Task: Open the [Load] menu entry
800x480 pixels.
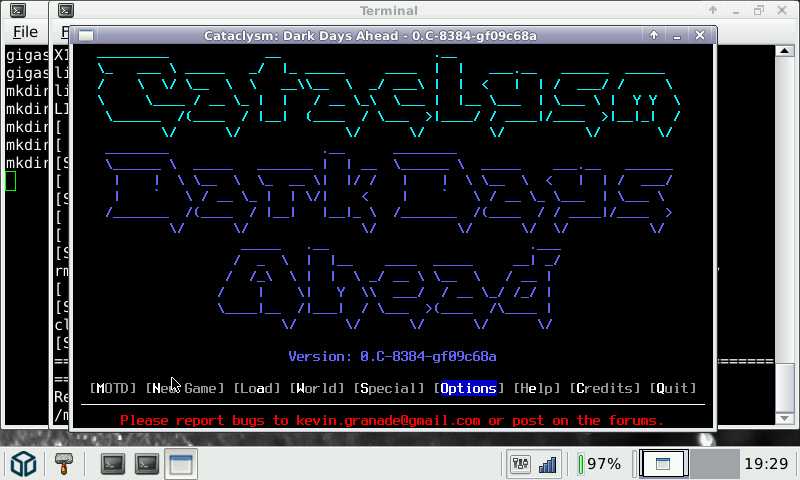Action: (x=257, y=388)
